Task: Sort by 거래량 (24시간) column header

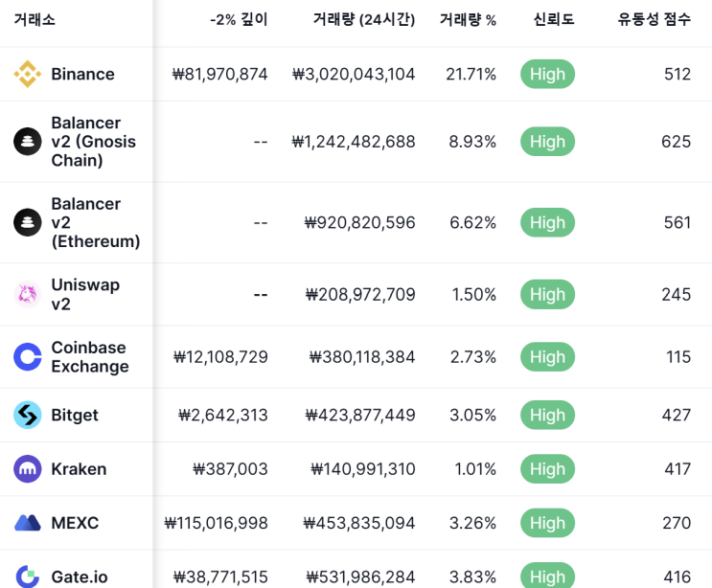Action: (x=363, y=20)
